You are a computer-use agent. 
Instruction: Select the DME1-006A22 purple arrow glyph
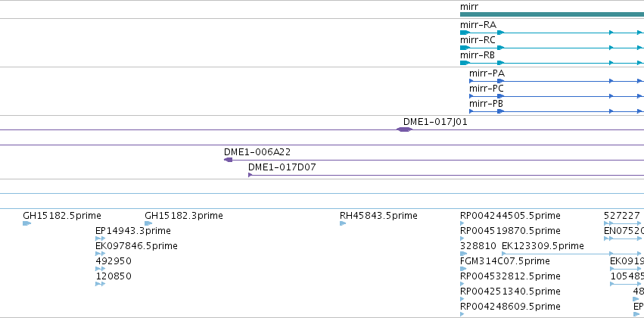coord(229,160)
